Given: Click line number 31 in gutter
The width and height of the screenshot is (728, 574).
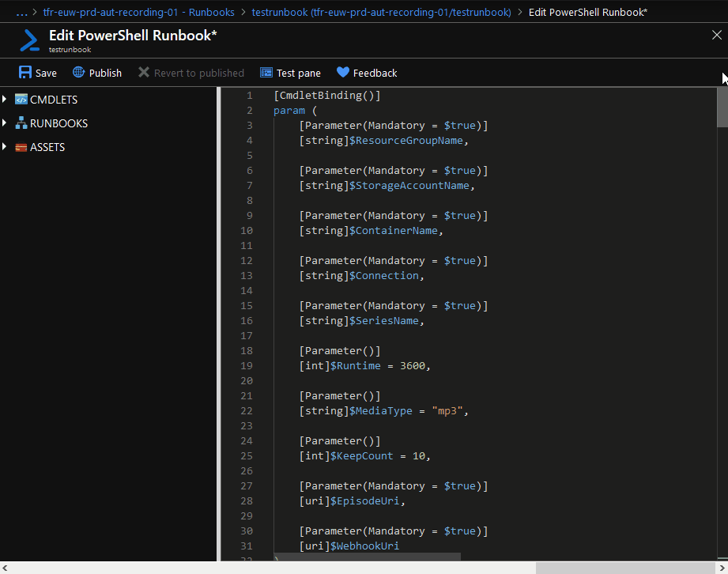Looking at the screenshot, I should pos(247,546).
